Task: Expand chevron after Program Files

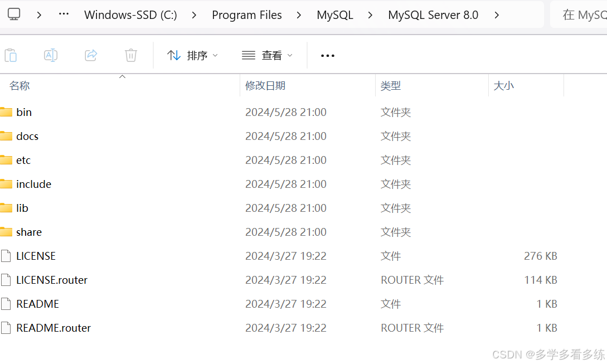Action: coord(298,15)
